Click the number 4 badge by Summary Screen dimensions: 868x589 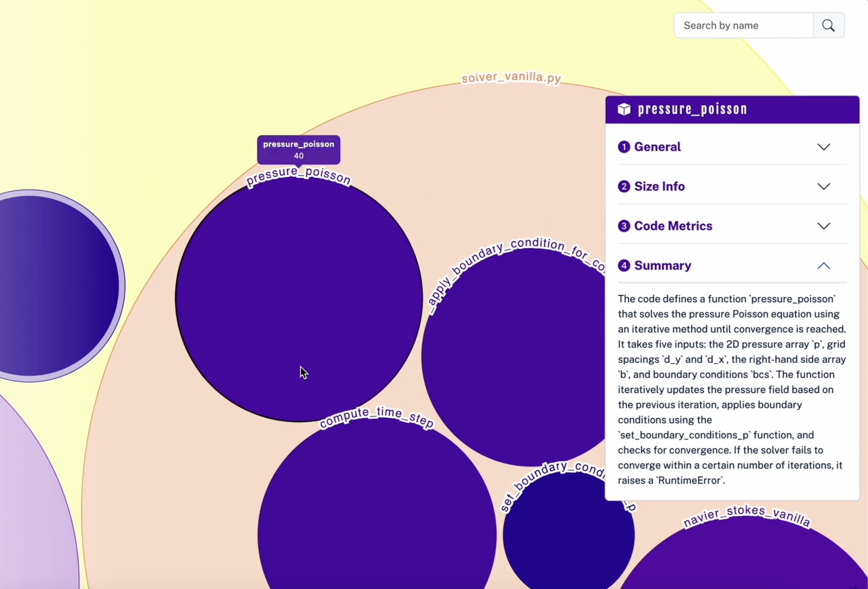(624, 266)
